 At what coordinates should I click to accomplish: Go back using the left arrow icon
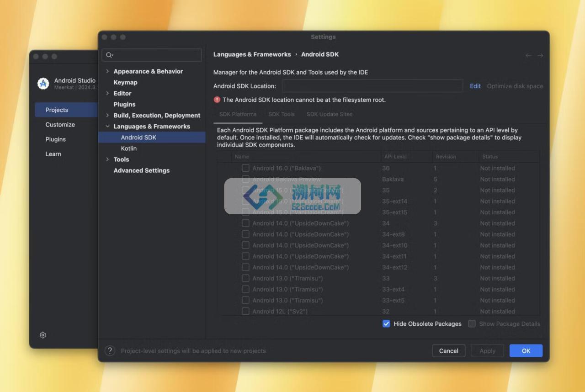[528, 55]
